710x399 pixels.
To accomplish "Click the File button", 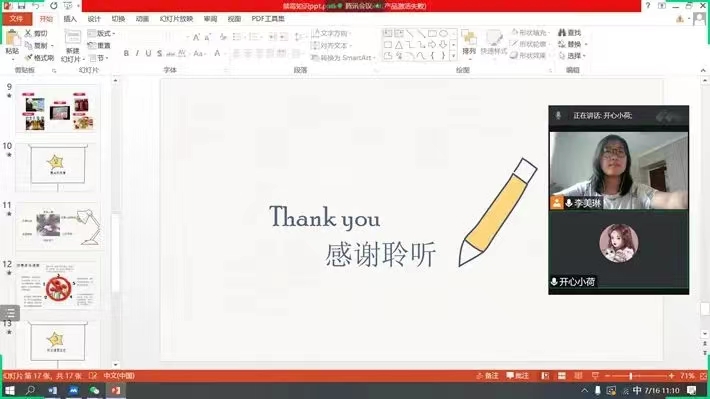I will click(x=16, y=19).
